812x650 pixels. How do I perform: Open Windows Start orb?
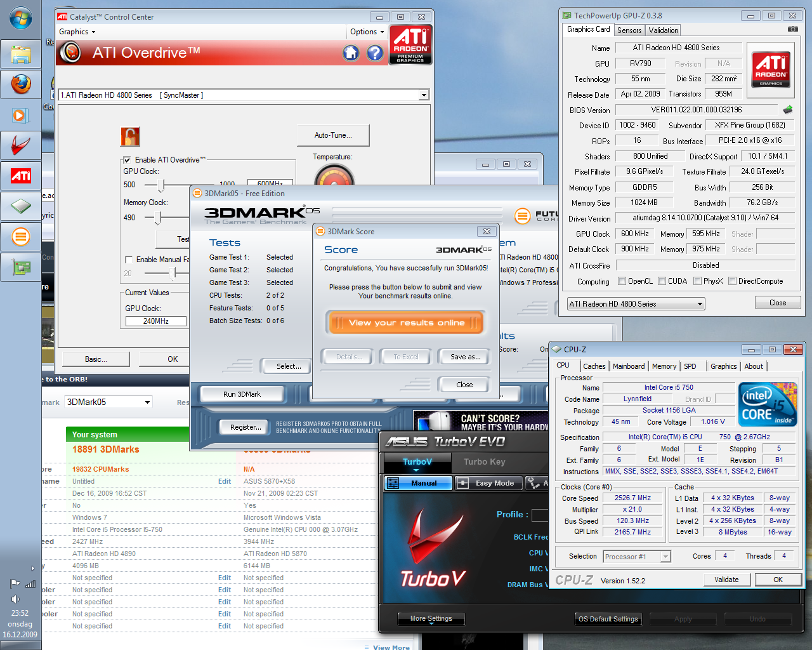coord(21,19)
